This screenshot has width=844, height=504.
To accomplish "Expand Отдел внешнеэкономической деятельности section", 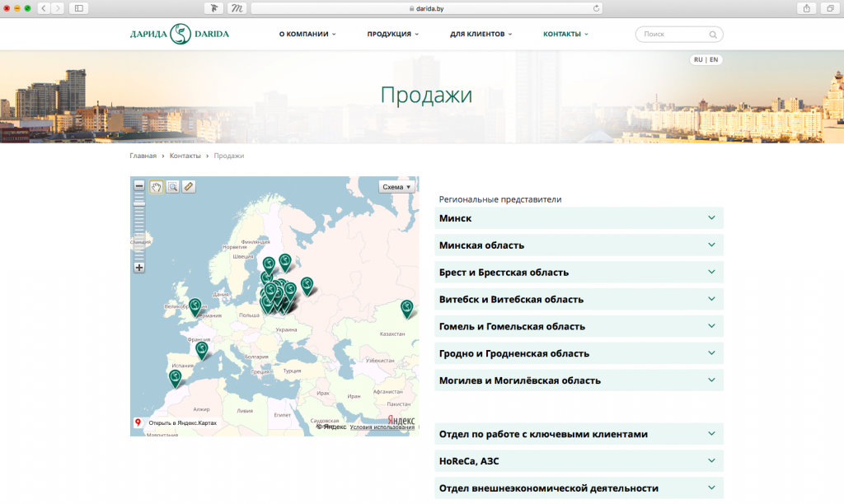I will [579, 488].
